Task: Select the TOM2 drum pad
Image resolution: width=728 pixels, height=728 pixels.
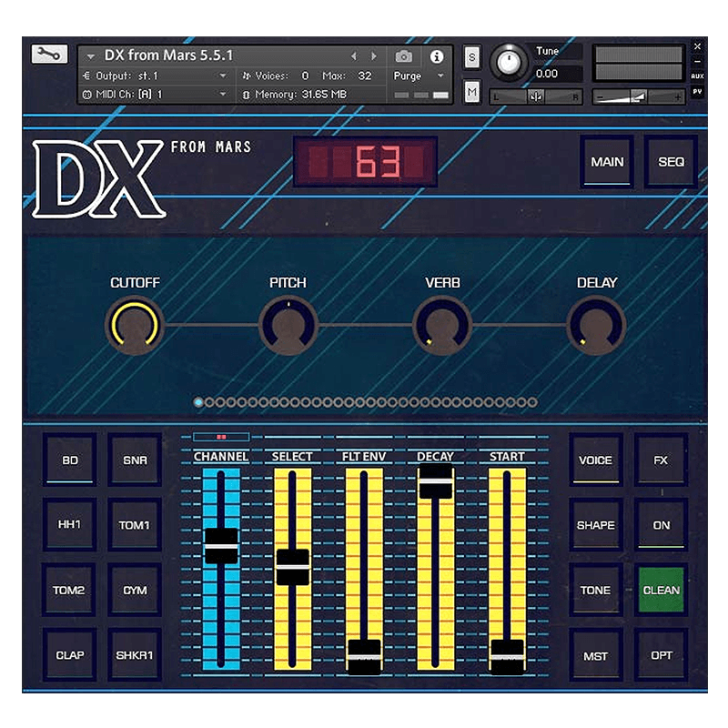Action: 69,590
